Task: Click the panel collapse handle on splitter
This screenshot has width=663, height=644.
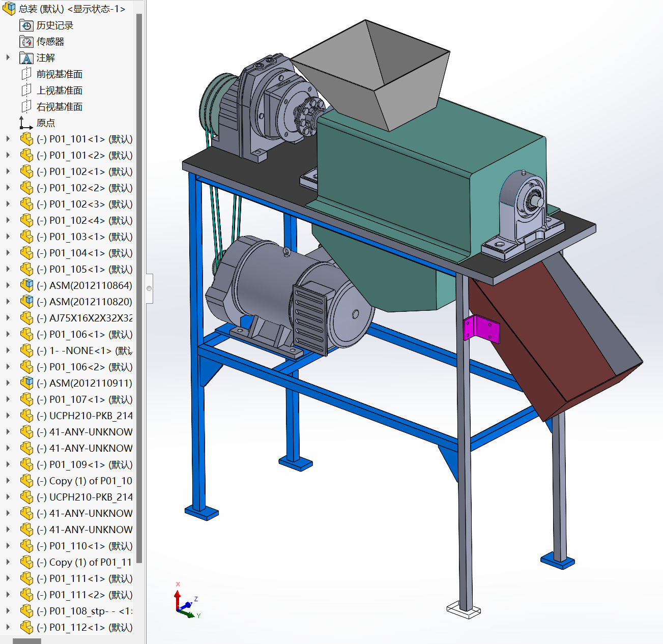Action: click(149, 288)
